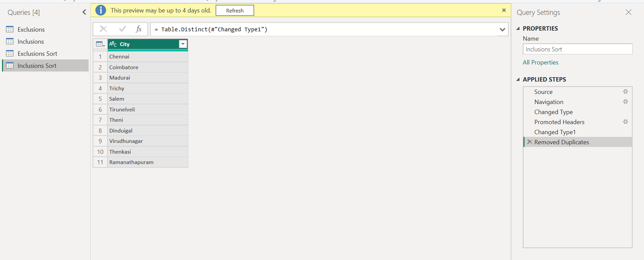Viewport: 644px width, 260px height.
Task: Select row number 11 in the grid
Action: pos(100,162)
